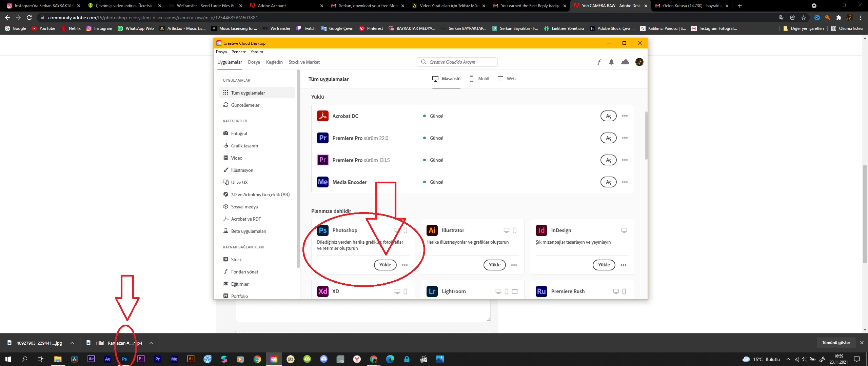Select Beta uygulamaları in the sidebar
Viewport: 868px width, 366px height.
[x=248, y=231]
